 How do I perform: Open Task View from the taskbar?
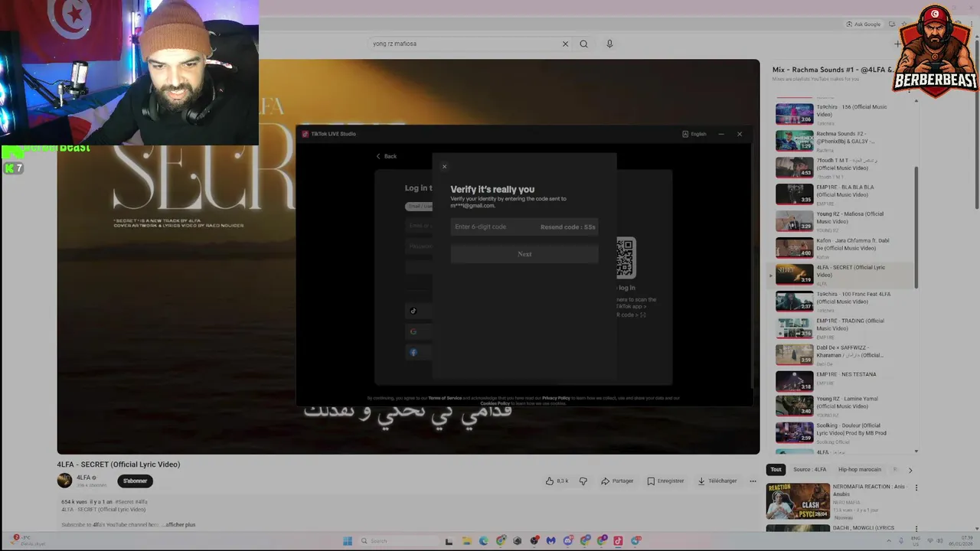(x=449, y=541)
